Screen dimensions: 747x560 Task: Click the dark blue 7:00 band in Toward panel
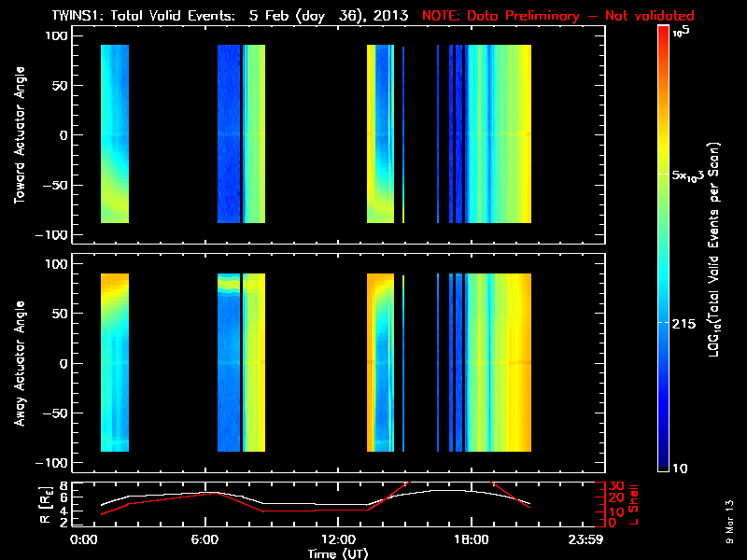coord(229,133)
